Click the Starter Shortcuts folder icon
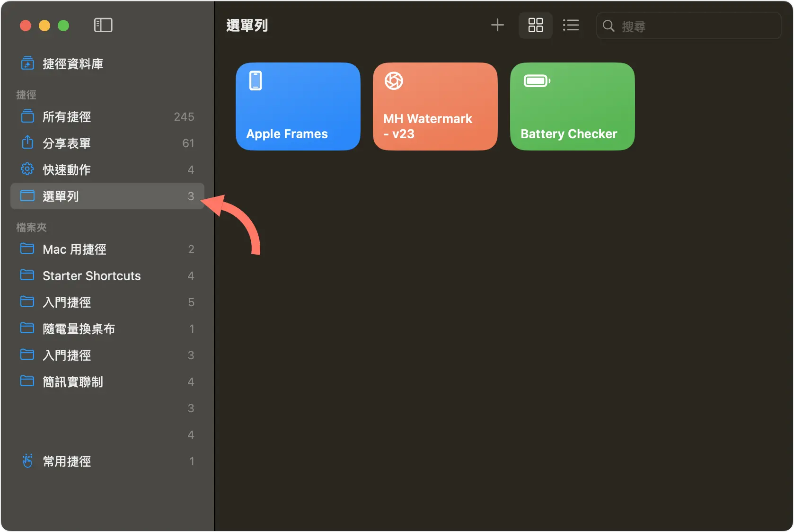 (27, 275)
